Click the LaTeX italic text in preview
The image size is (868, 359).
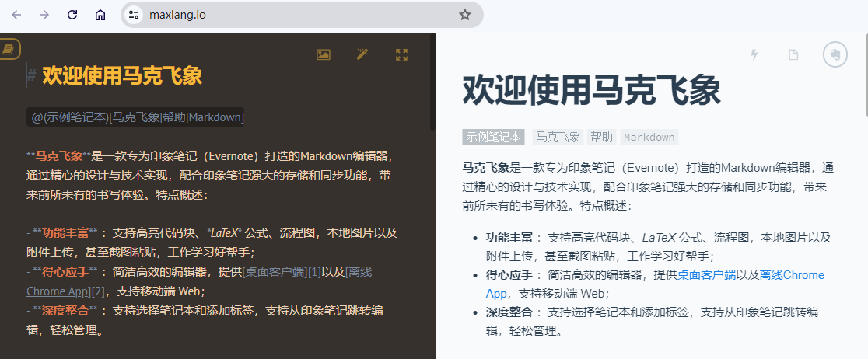(659, 238)
